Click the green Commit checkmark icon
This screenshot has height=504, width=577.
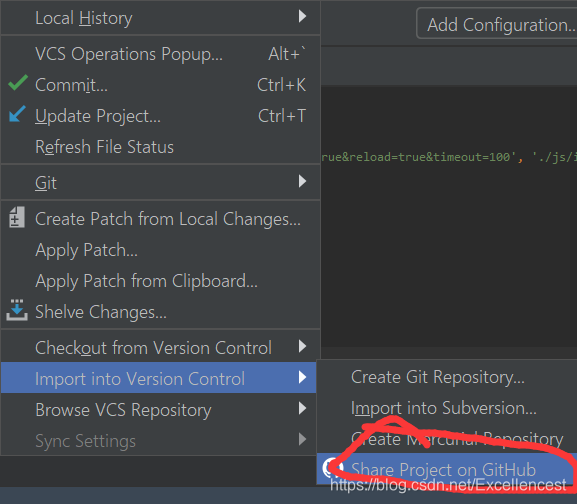pyautogui.click(x=18, y=82)
